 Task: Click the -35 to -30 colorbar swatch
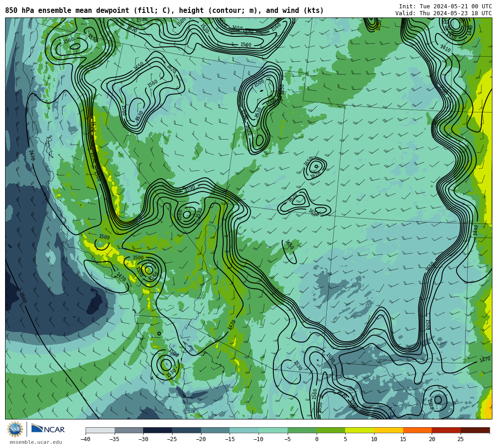tap(129, 430)
